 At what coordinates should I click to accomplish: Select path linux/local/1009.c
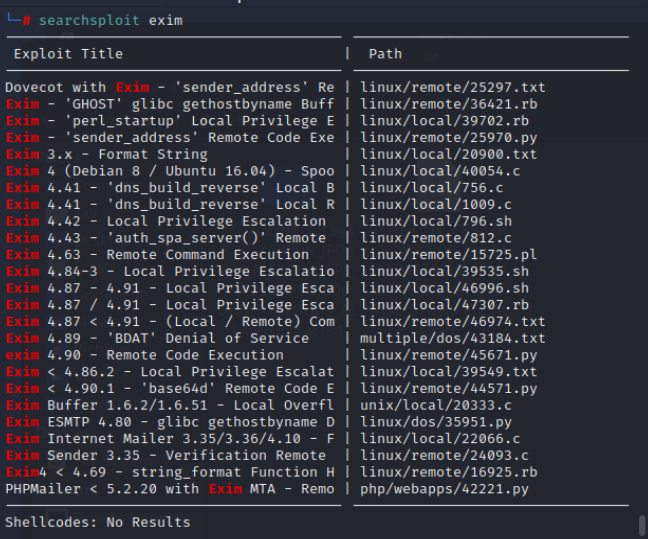click(x=436, y=205)
